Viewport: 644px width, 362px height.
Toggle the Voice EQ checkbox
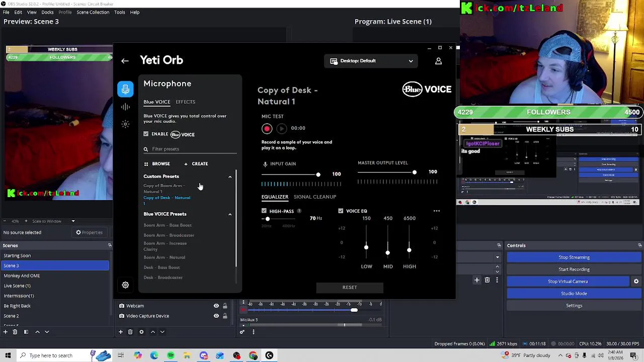pos(341,211)
